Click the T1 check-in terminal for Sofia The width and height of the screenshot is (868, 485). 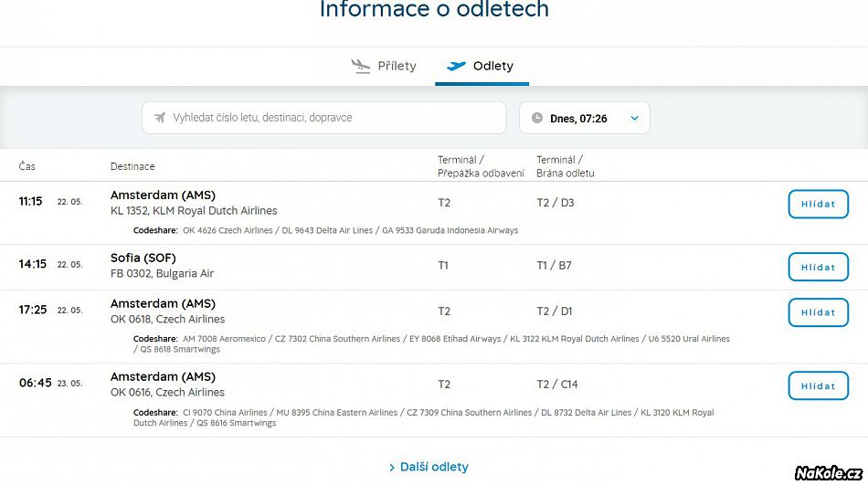pos(443,265)
